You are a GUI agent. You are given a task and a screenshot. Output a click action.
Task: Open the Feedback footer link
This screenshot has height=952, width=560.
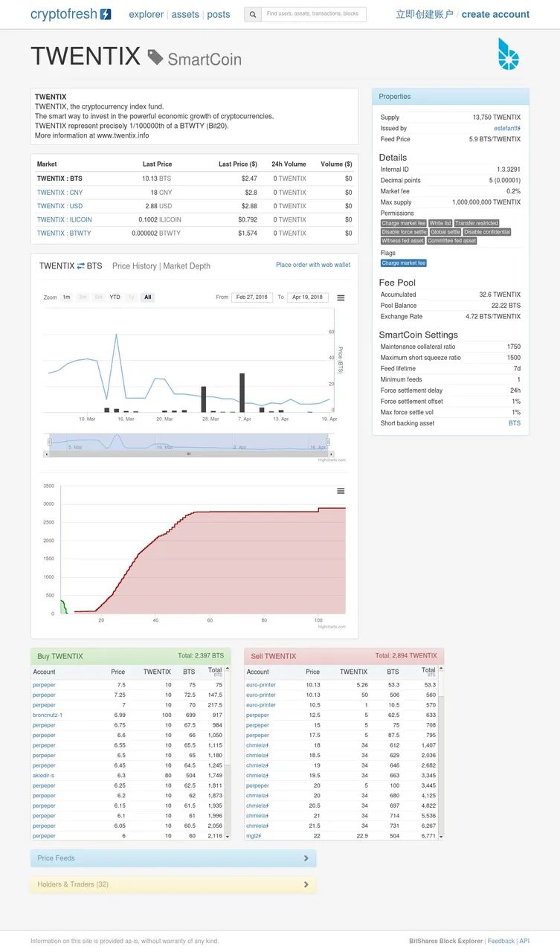pyautogui.click(x=501, y=941)
